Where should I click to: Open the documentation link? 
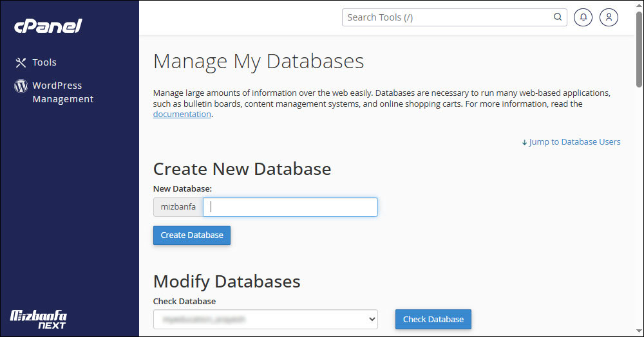182,114
